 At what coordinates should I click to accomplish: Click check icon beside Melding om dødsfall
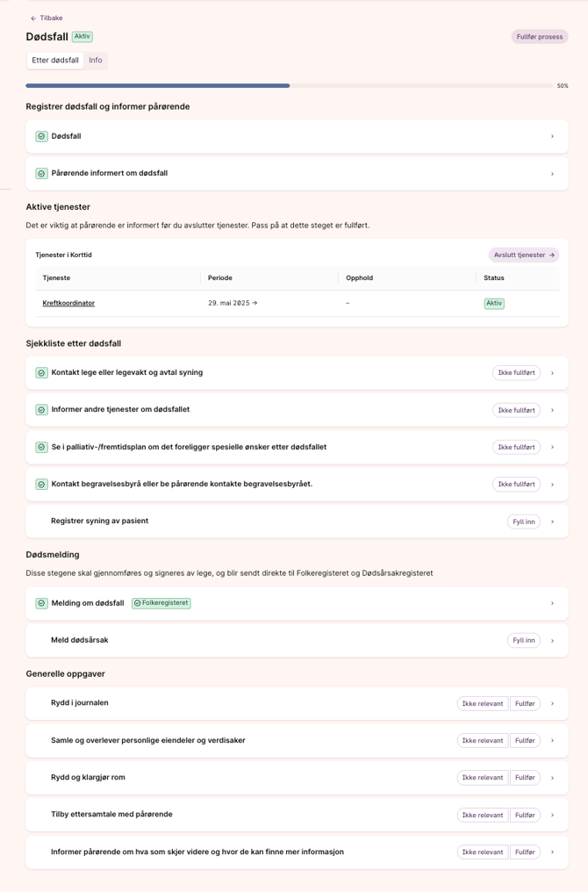pos(42,604)
